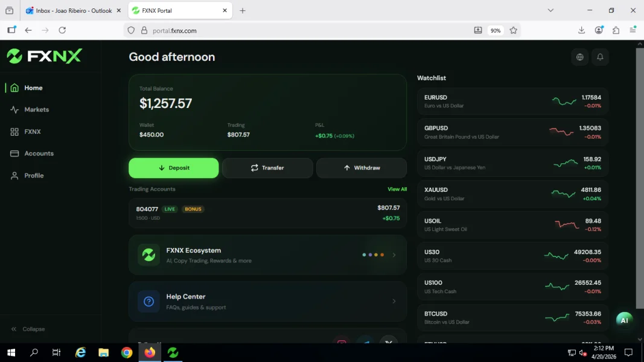Collapse the sidebar

(28, 329)
